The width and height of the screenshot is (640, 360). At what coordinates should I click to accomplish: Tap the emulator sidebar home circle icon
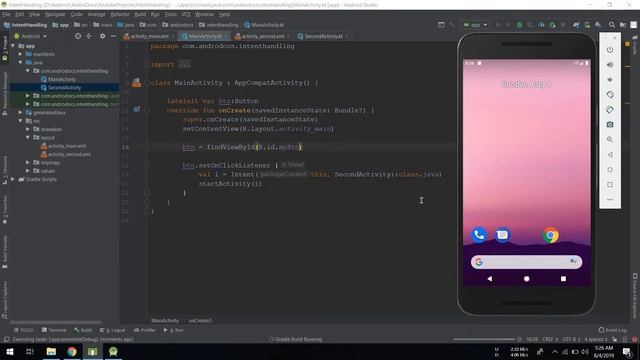(610, 169)
